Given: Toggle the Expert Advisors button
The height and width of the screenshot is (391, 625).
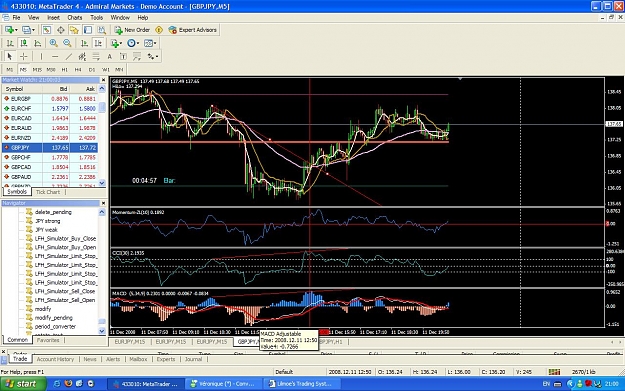Looking at the screenshot, I should pos(193,30).
